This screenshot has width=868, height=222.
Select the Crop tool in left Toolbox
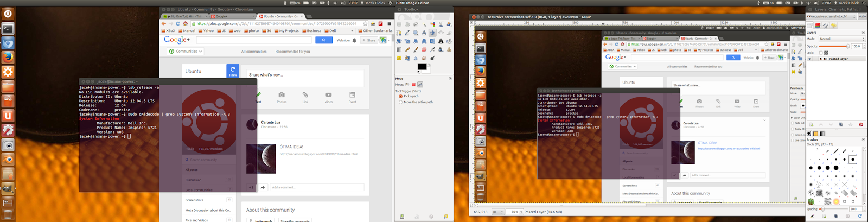[449, 33]
